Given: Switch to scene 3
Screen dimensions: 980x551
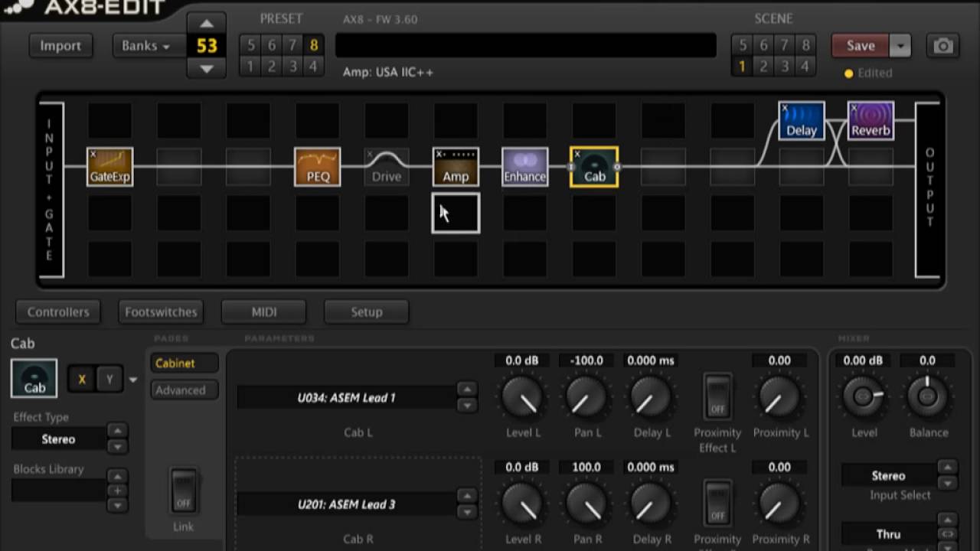Looking at the screenshot, I should [784, 67].
